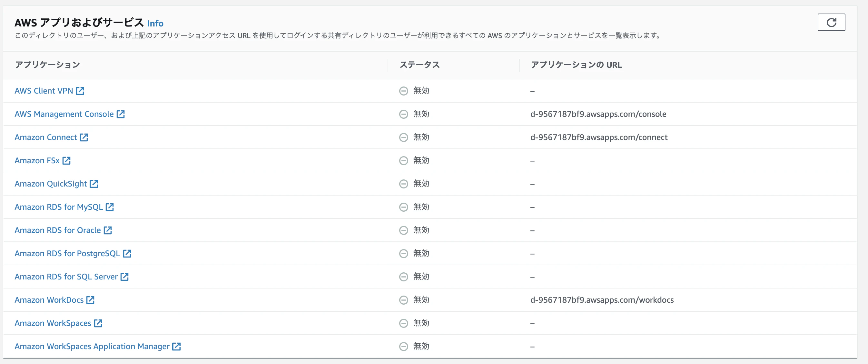Click the disabled status icon for AWS Client VPN
Viewport: 868px width, 364px height.
tap(403, 91)
